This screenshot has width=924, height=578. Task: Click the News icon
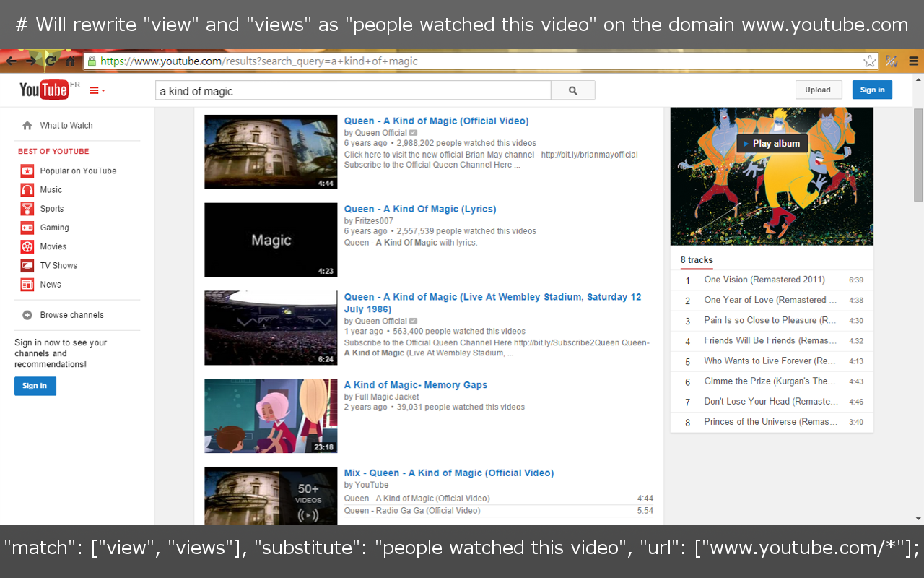pyautogui.click(x=27, y=285)
